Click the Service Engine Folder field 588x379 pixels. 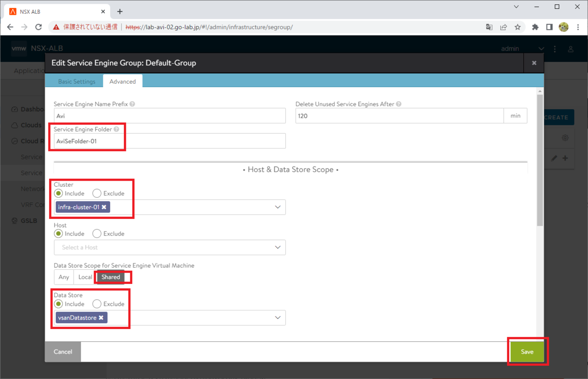click(170, 141)
